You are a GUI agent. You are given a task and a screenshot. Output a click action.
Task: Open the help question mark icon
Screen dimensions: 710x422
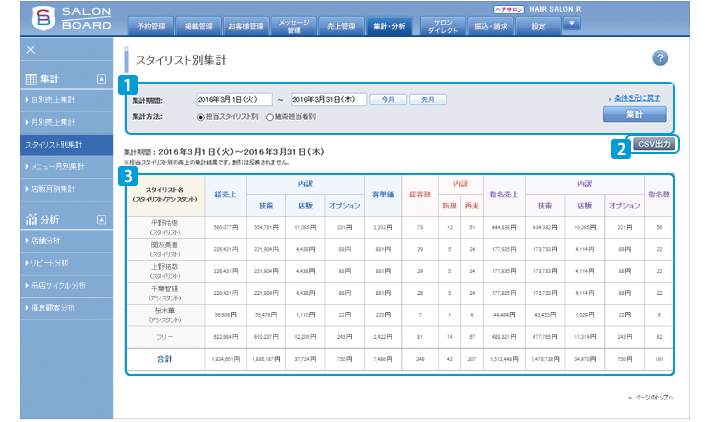(660, 59)
